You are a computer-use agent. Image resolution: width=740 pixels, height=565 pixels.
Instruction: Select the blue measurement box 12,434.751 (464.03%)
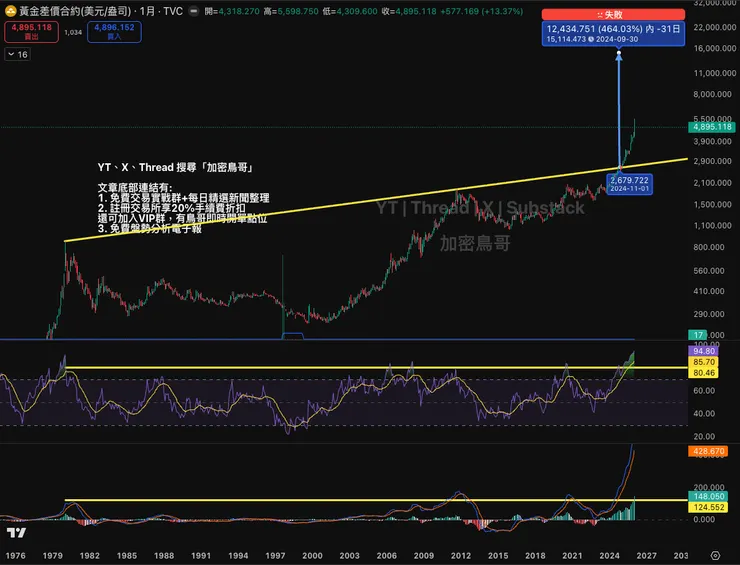point(613,34)
